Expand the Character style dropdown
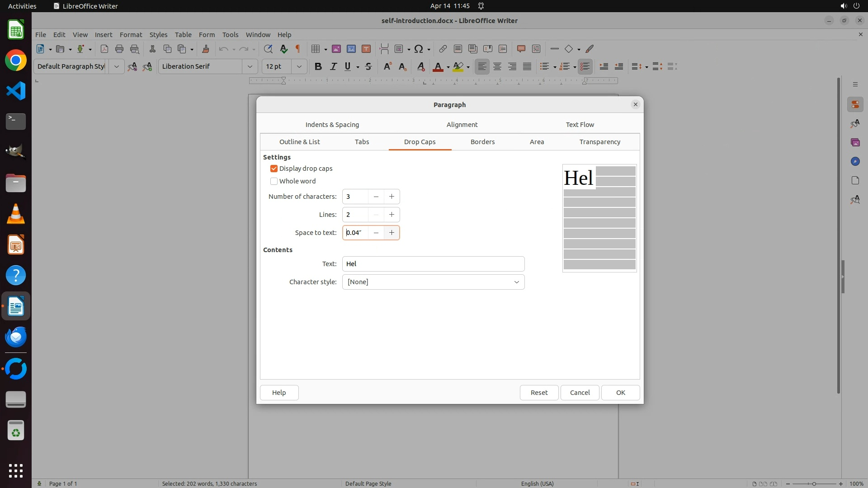868x488 pixels. point(516,282)
